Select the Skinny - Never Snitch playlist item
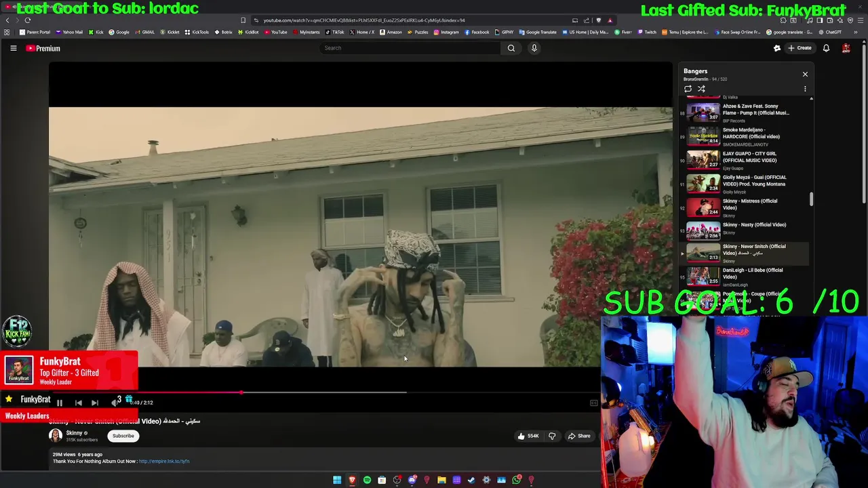This screenshot has height=488, width=868. (744, 253)
